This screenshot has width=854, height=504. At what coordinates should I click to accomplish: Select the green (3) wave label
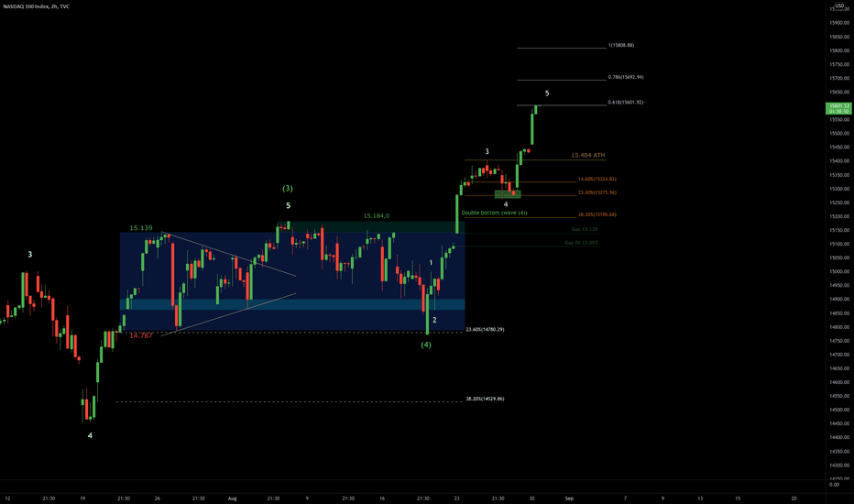288,189
